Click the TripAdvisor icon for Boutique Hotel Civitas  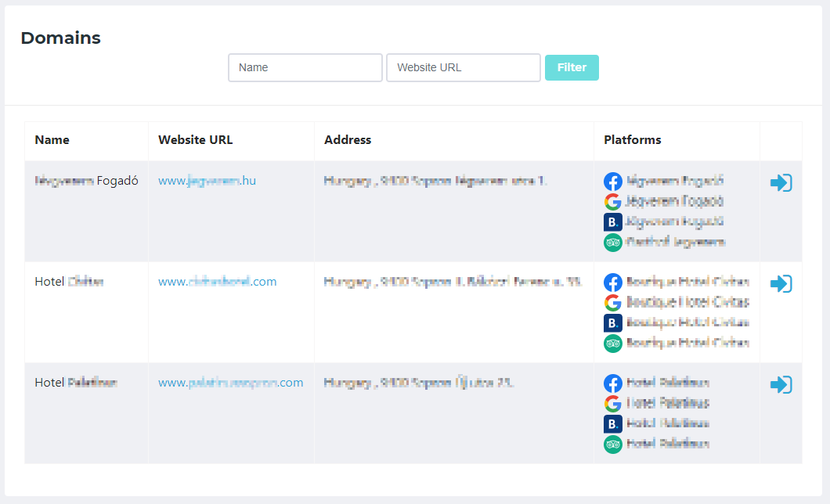click(x=612, y=344)
